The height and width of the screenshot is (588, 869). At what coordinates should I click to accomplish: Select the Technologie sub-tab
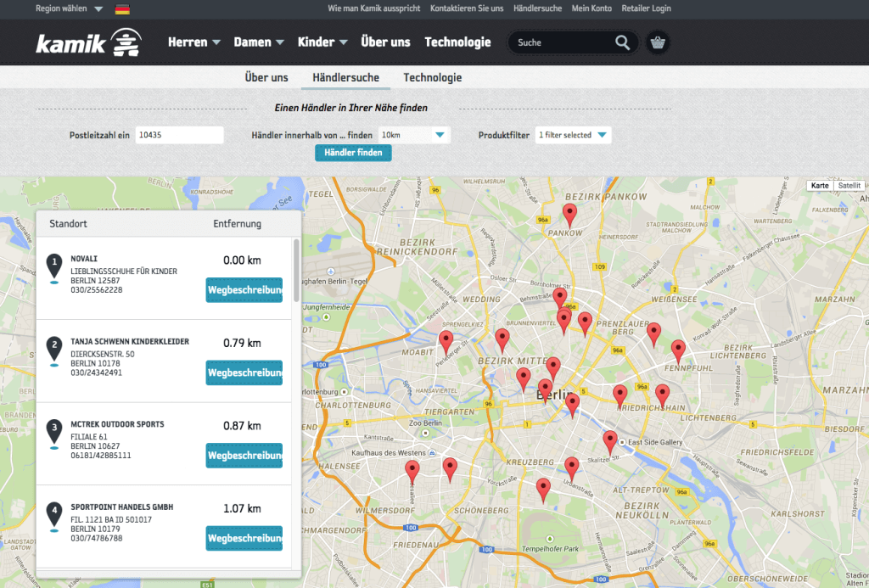point(433,77)
